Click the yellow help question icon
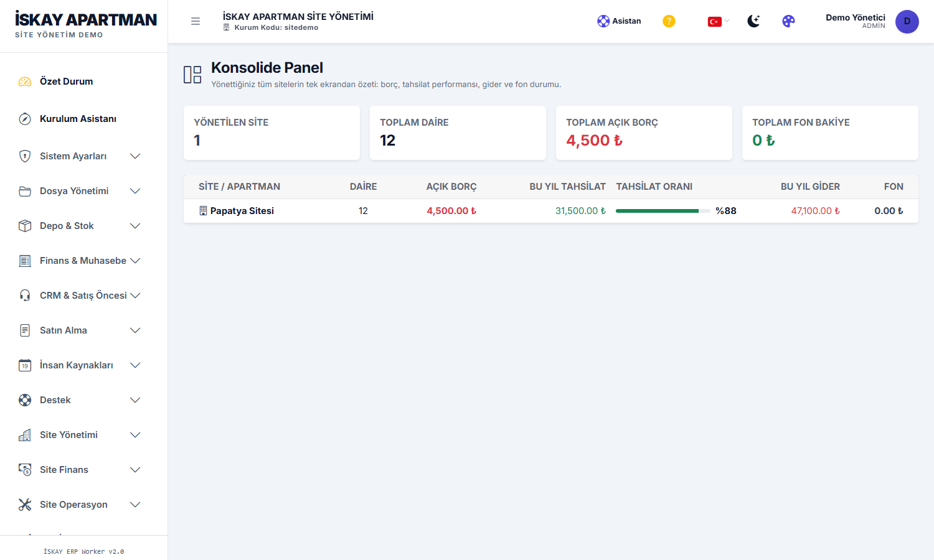934x560 pixels. (669, 21)
